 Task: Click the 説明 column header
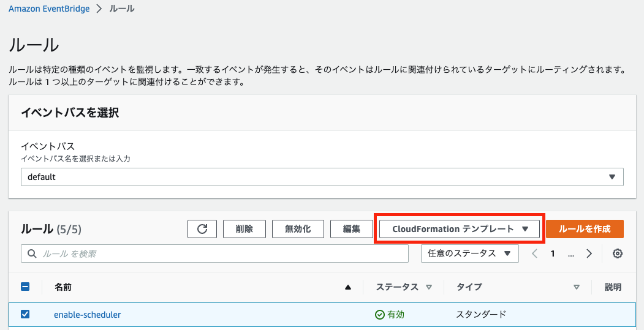pyautogui.click(x=613, y=287)
